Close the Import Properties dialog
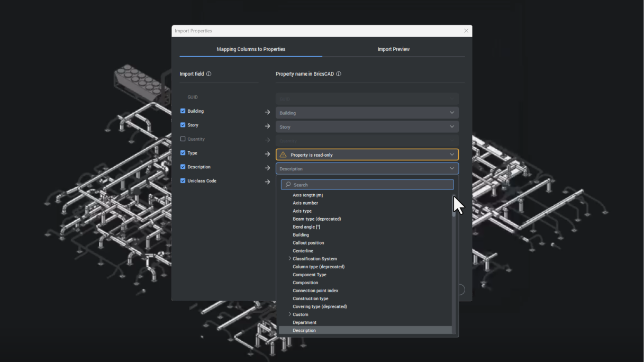This screenshot has height=362, width=644. click(466, 31)
